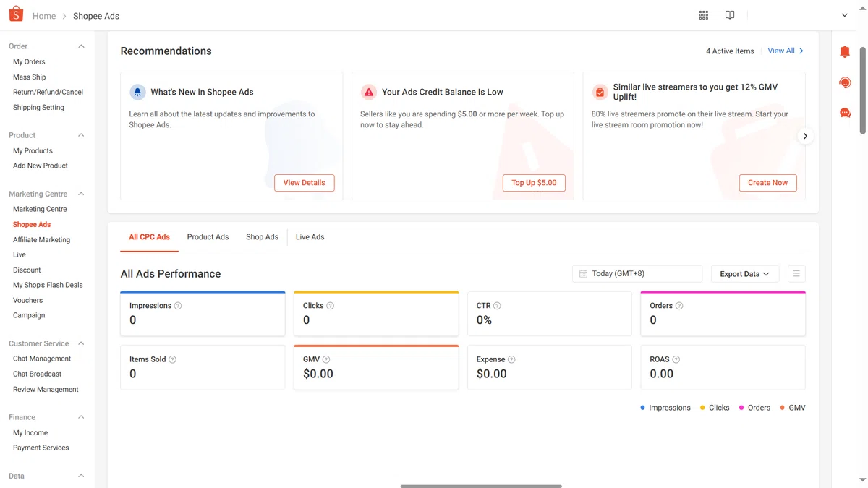This screenshot has height=488, width=868.
Task: Open the apps grid icon
Action: tap(704, 15)
